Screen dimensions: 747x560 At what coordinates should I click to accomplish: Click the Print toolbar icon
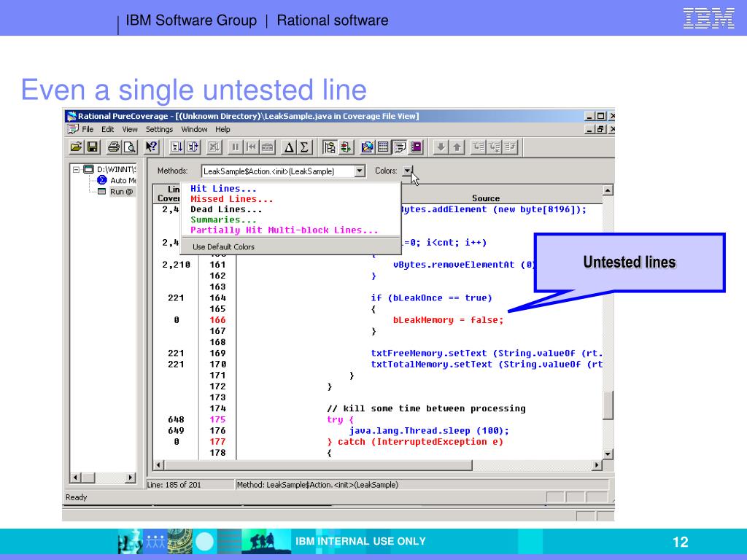[114, 147]
